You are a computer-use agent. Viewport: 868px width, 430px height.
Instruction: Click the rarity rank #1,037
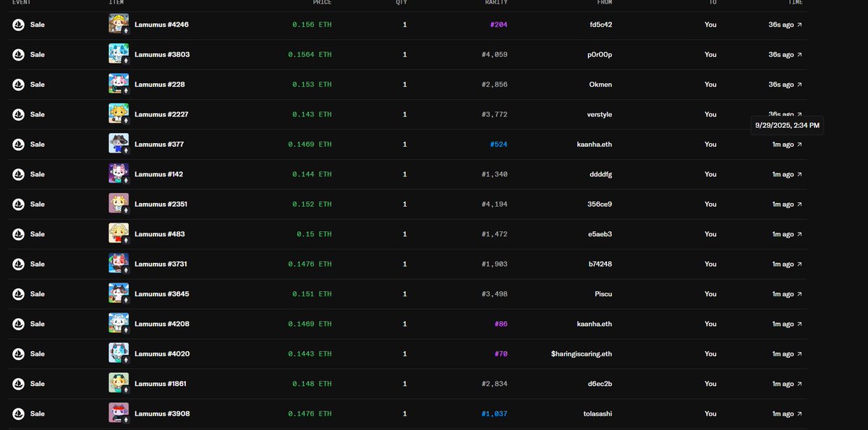tap(495, 414)
